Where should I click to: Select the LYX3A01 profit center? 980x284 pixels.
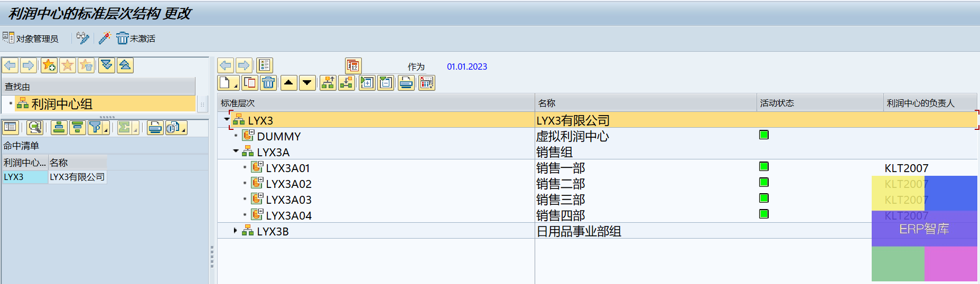click(287, 168)
